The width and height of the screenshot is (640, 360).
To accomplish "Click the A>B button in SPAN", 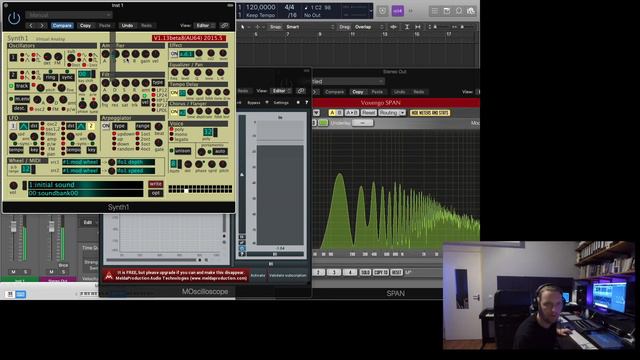I will pyautogui.click(x=351, y=113).
